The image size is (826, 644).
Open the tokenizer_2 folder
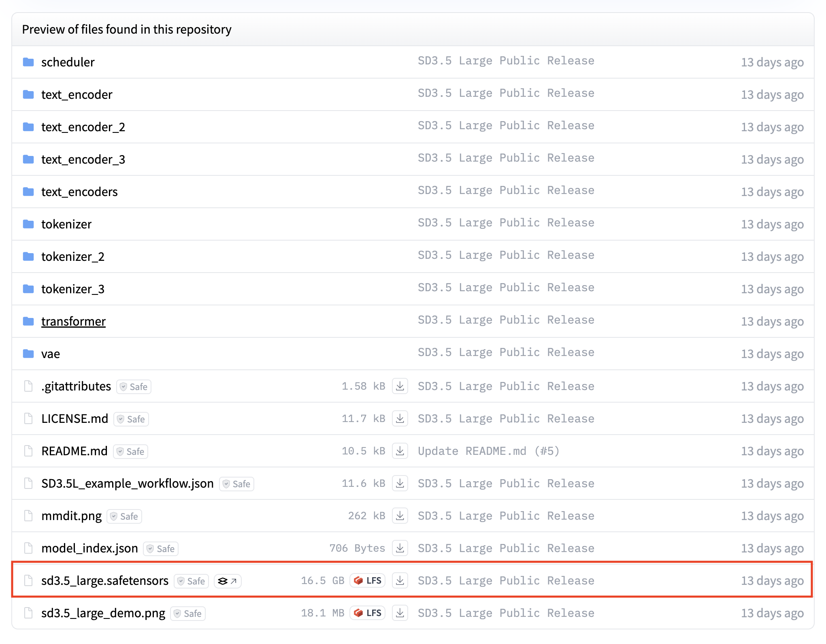(x=73, y=256)
